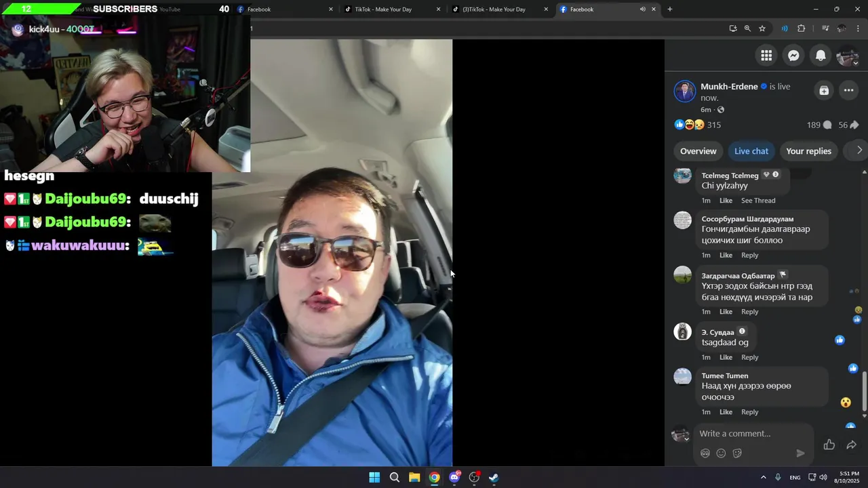Switch to the (3)TikTok browser tab
This screenshot has height=488, width=868.
point(500,9)
